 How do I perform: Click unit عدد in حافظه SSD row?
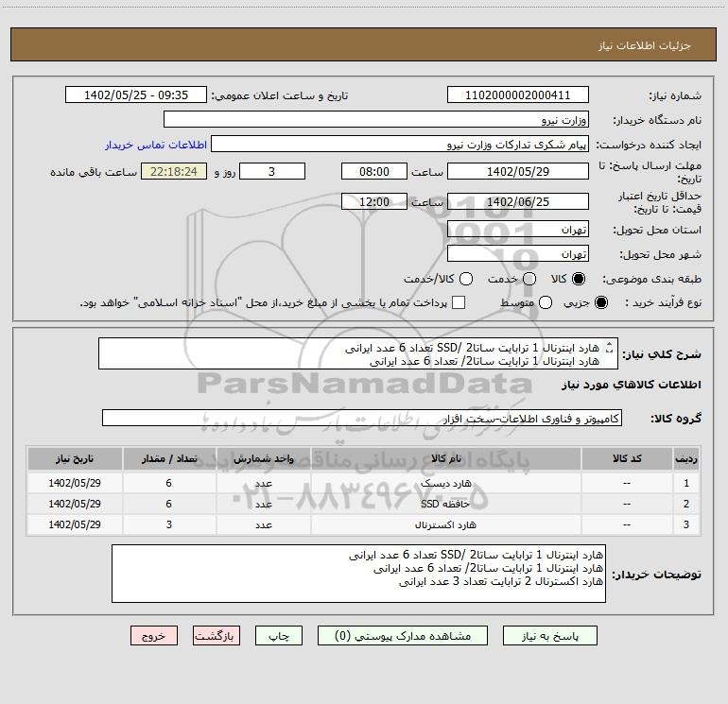click(263, 504)
